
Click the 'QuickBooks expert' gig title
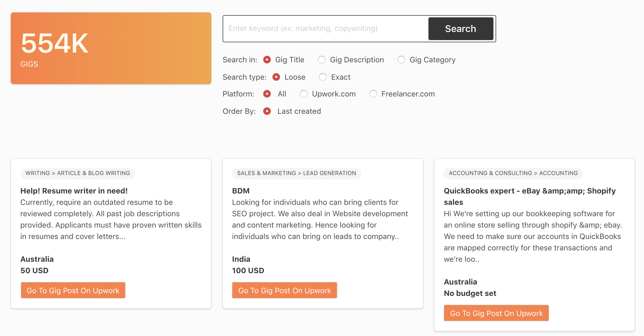[529, 191]
